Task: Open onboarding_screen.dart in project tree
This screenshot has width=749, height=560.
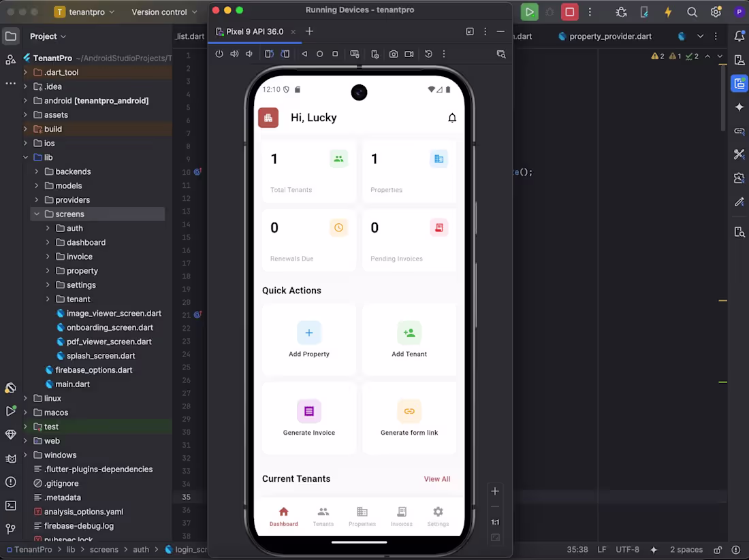Action: coord(110,327)
